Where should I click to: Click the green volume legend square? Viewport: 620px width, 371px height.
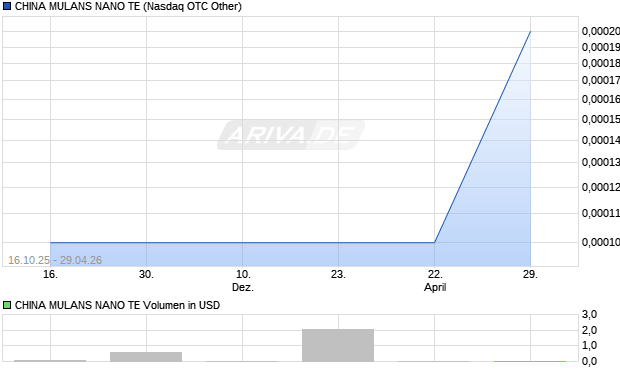click(7, 305)
